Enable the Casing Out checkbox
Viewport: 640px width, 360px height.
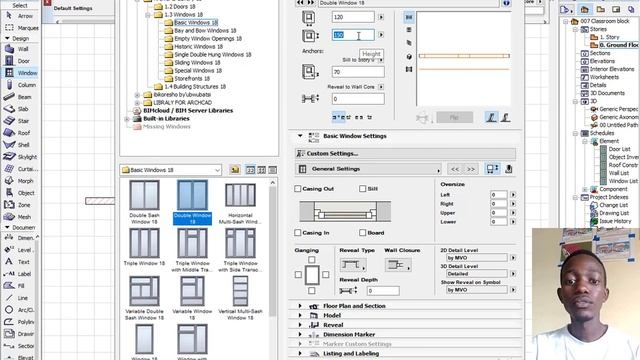click(x=298, y=189)
